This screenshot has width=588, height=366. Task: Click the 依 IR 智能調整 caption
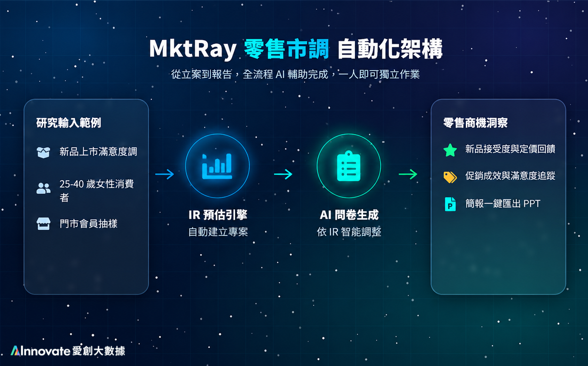(349, 232)
